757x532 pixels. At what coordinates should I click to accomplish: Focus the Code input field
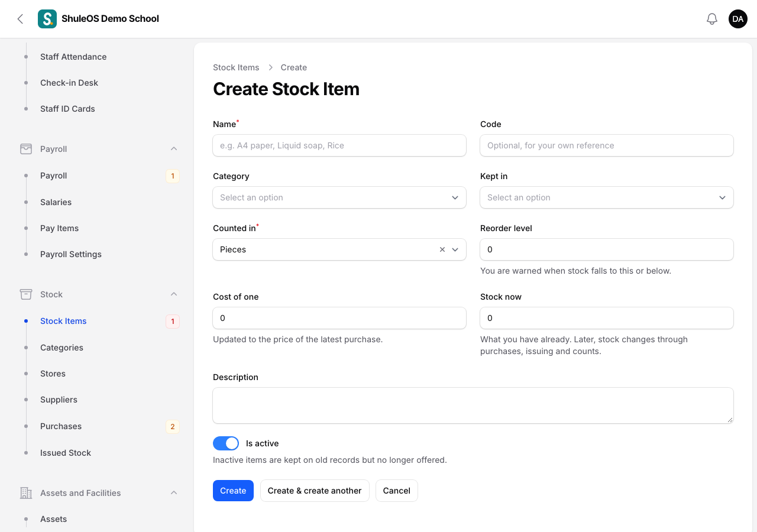pos(607,145)
